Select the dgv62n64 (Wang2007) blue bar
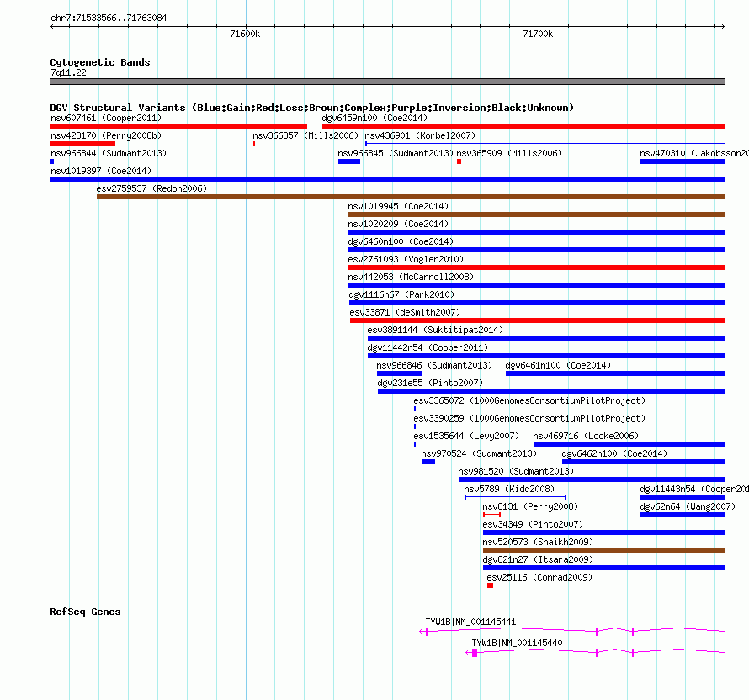 (x=683, y=515)
